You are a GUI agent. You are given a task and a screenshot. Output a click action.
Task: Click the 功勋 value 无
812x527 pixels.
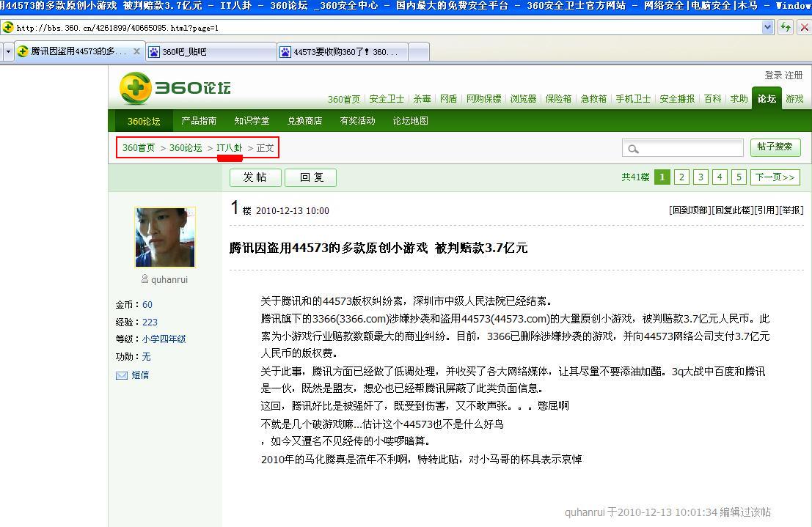(x=146, y=357)
